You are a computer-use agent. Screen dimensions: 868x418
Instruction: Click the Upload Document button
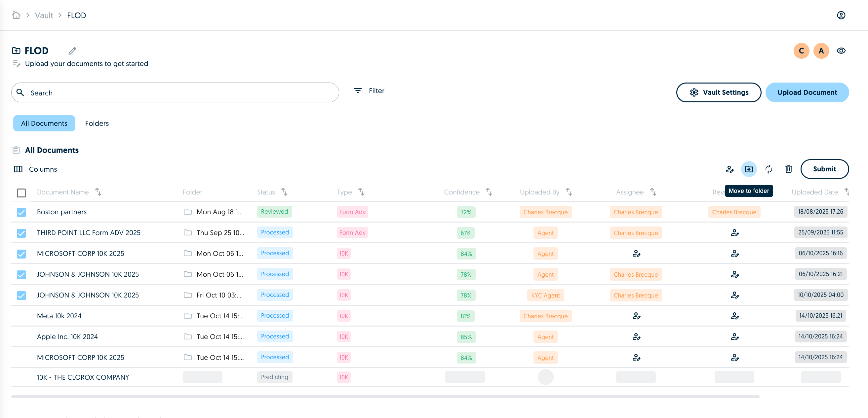[807, 92]
